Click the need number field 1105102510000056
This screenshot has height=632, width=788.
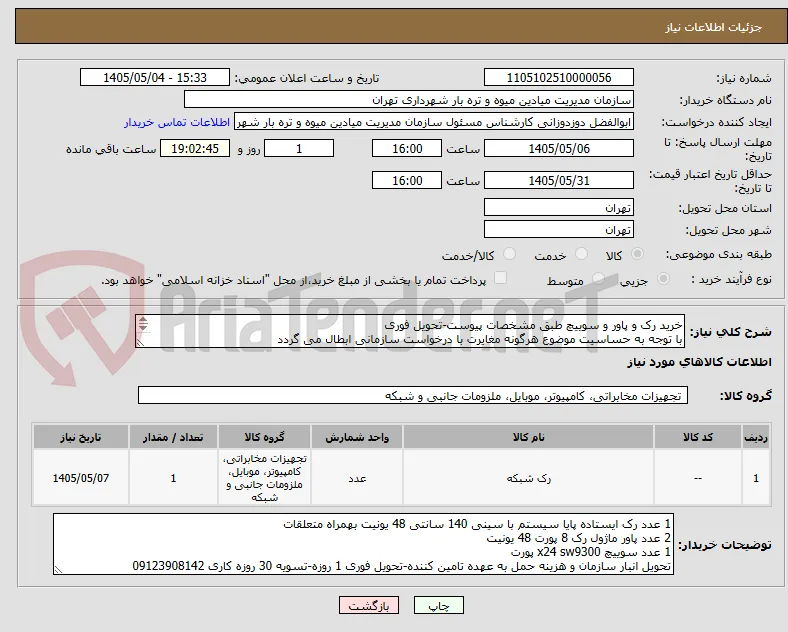[559, 78]
